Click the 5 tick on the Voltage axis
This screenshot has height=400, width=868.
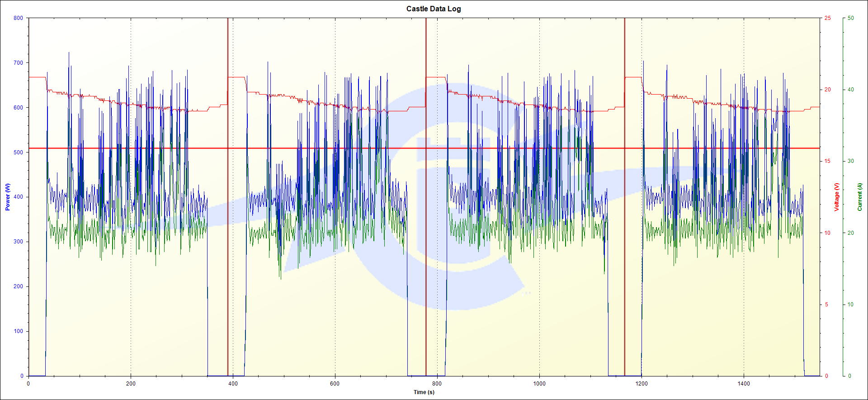point(826,305)
